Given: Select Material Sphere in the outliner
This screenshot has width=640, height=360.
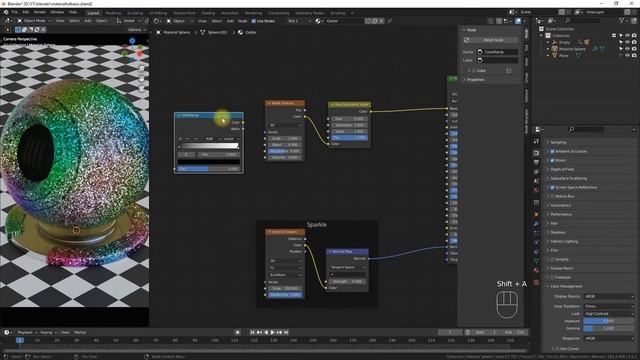Looking at the screenshot, I should [x=572, y=49].
